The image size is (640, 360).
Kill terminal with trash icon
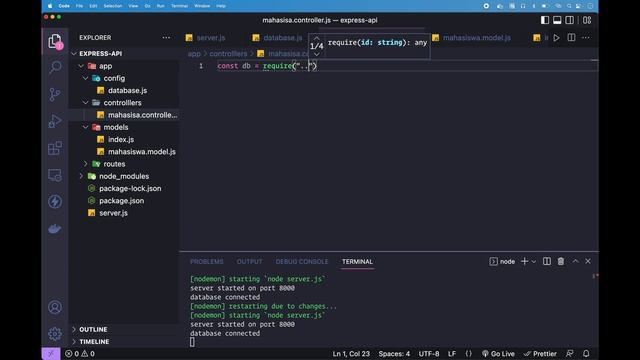561,261
